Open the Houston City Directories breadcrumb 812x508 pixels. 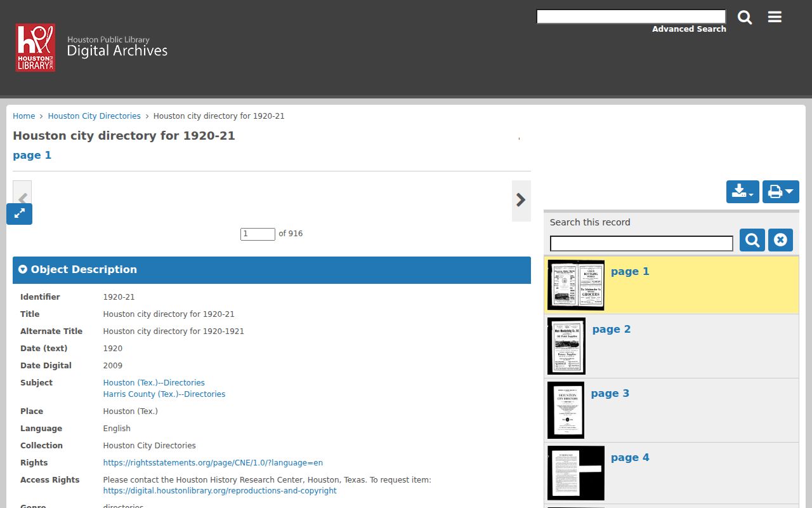click(95, 116)
